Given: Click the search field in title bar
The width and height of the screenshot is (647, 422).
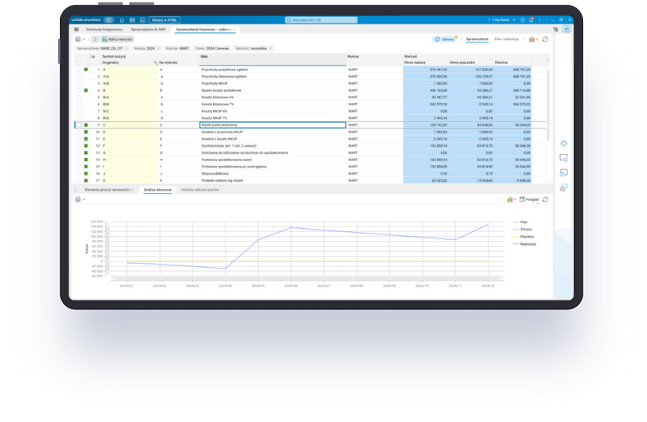Looking at the screenshot, I should click(321, 20).
